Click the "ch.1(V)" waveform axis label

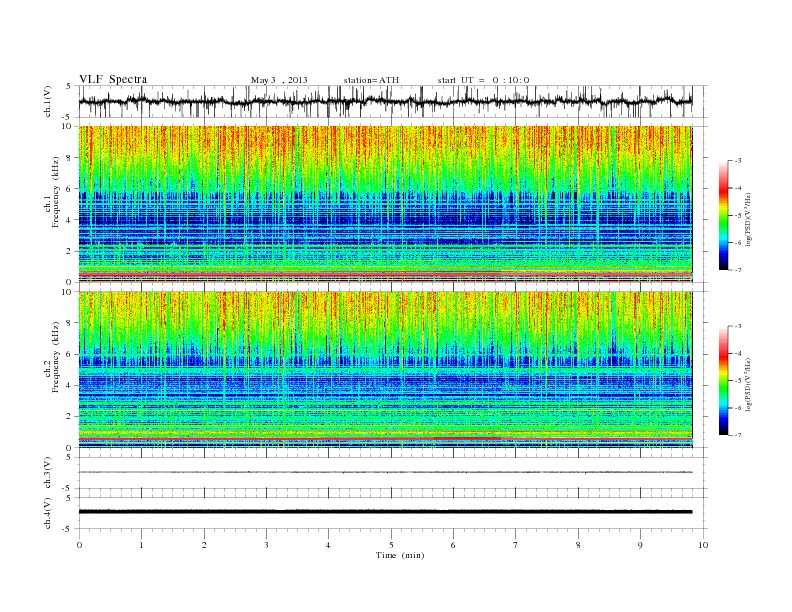pos(47,101)
